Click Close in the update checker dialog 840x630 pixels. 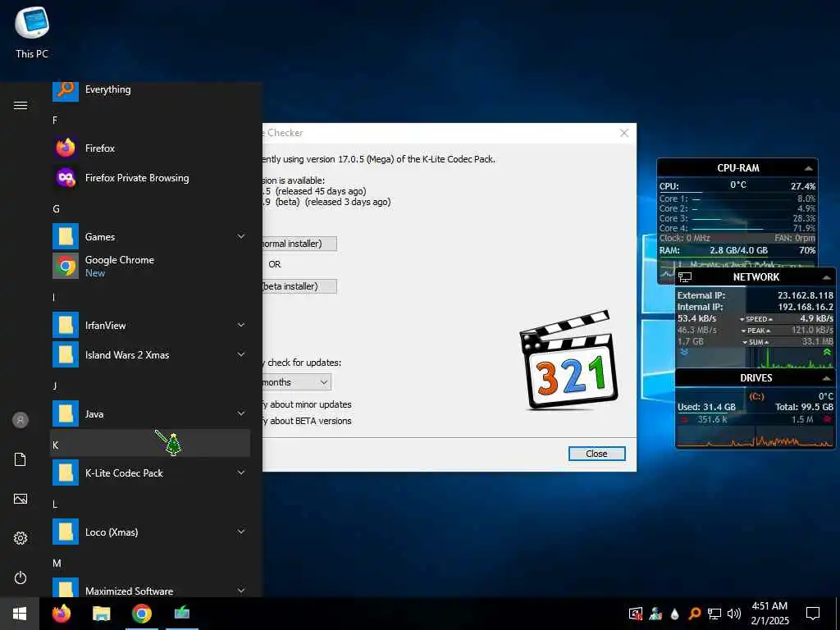point(597,454)
